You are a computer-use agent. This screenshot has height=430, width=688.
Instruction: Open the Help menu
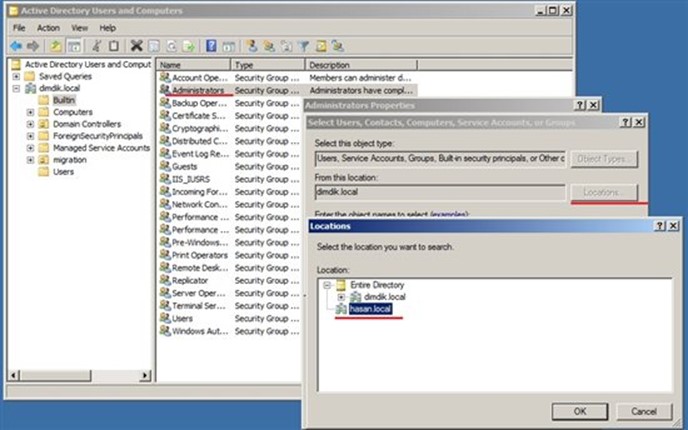(108, 28)
